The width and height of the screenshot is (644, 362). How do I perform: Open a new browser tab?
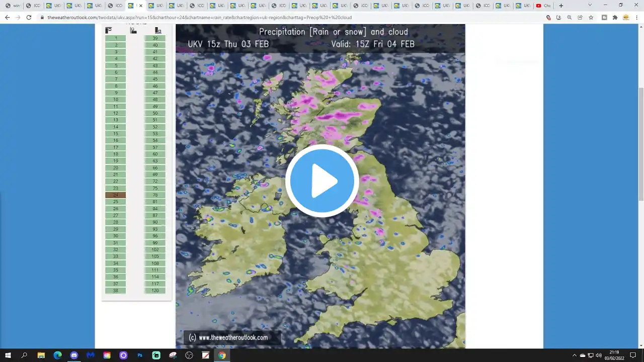(561, 6)
